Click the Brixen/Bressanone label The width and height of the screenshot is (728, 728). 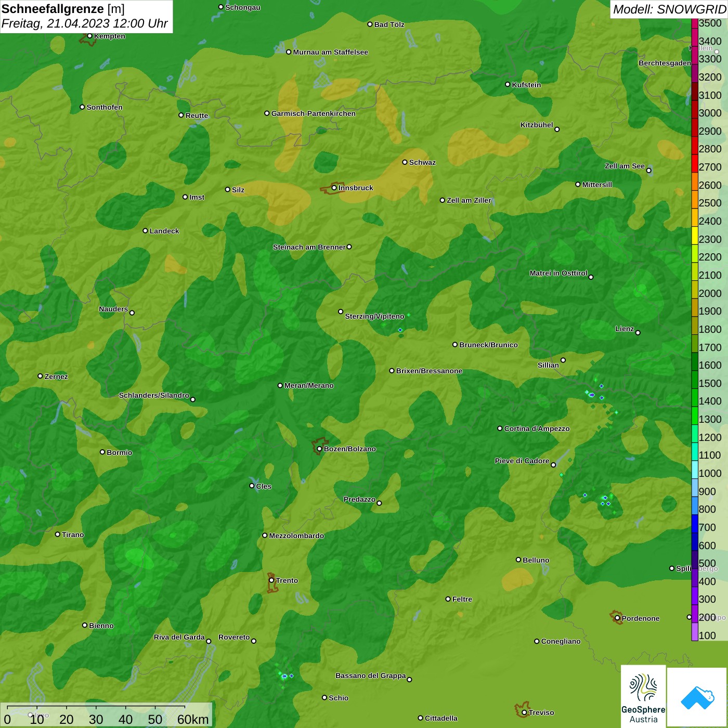429,371
